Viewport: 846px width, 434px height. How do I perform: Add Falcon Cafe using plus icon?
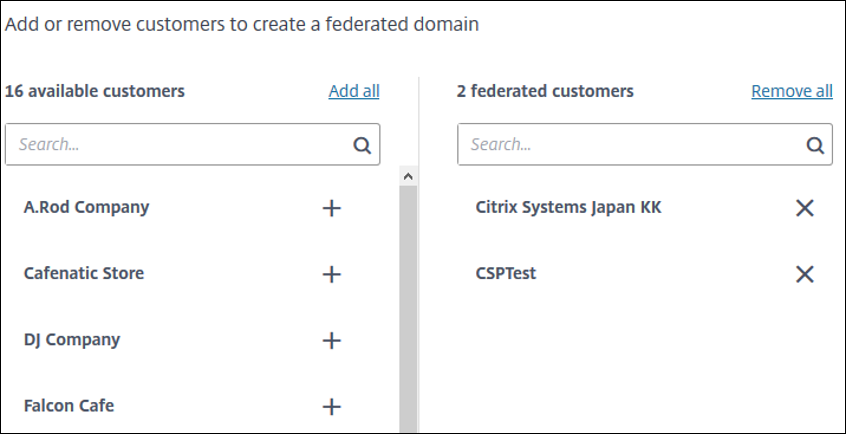[x=332, y=406]
